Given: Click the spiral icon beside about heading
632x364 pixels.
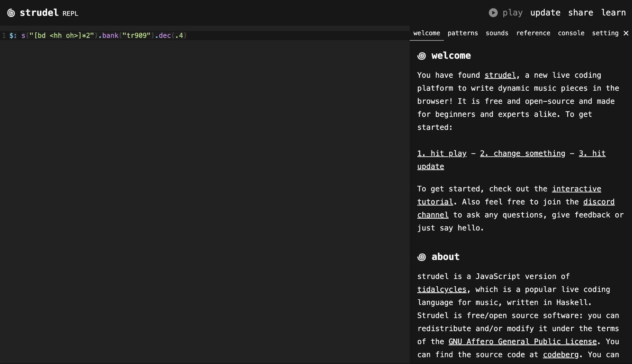Looking at the screenshot, I should (x=421, y=257).
